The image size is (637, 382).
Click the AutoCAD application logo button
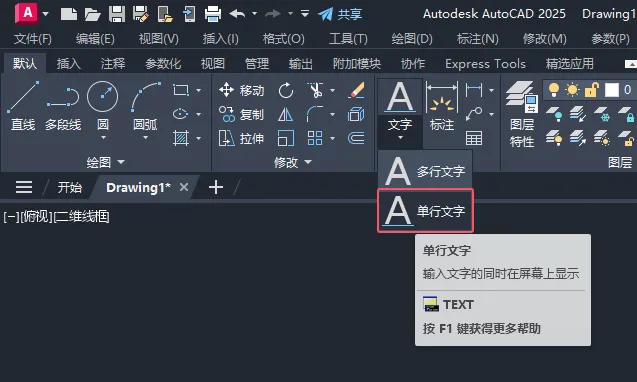[26, 13]
